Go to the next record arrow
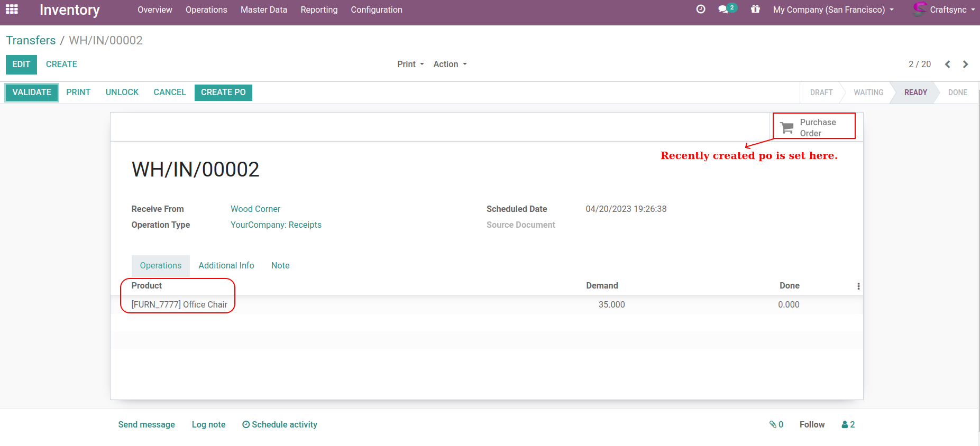 tap(966, 64)
